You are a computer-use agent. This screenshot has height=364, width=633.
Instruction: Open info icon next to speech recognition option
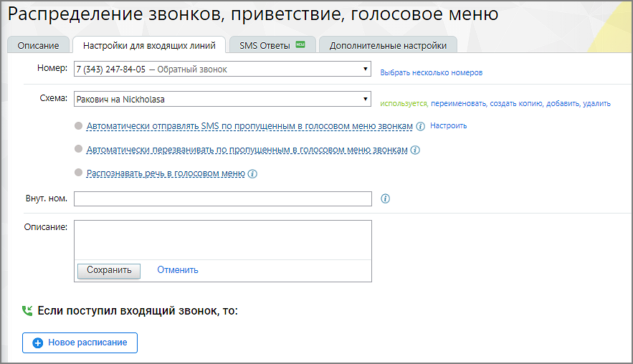(x=252, y=174)
